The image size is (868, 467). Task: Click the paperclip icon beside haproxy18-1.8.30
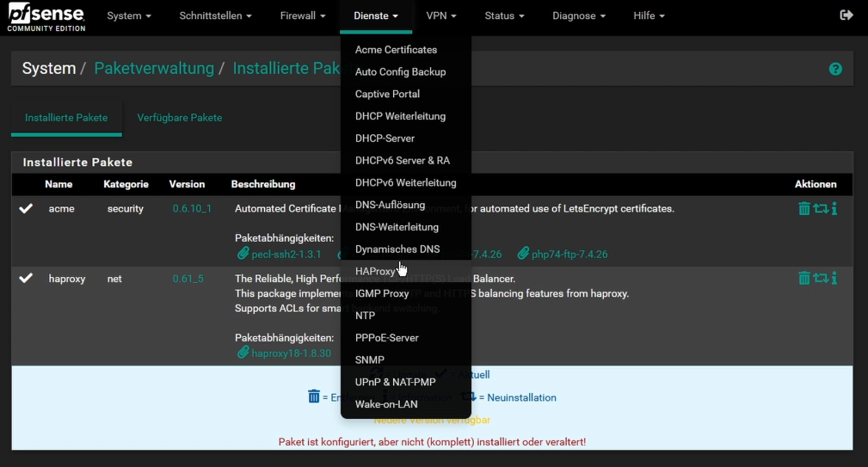click(x=243, y=353)
